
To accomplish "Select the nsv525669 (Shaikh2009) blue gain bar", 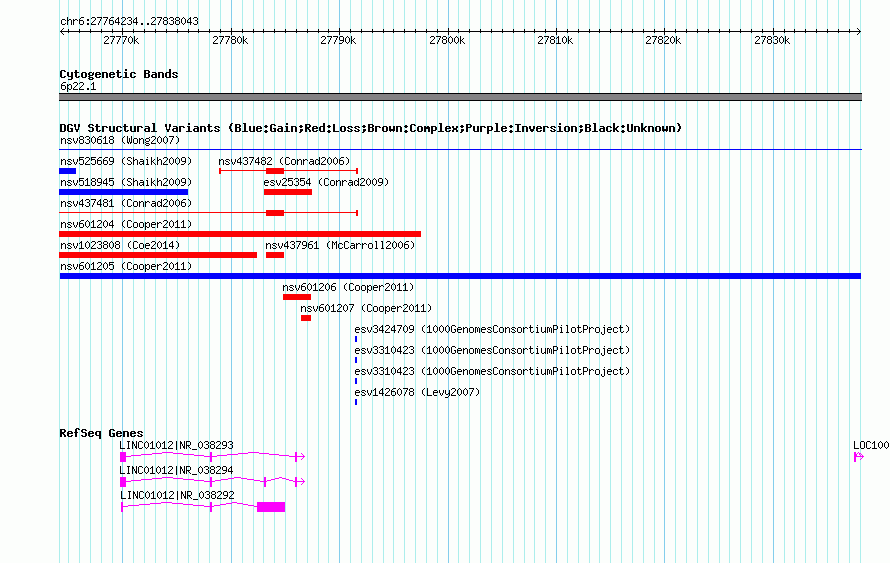I will pos(68,171).
